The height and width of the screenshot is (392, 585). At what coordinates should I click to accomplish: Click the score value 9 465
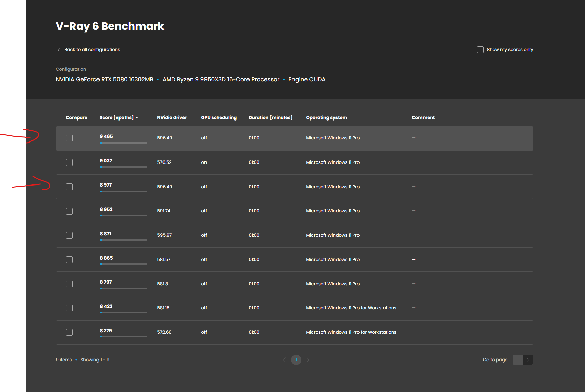click(106, 136)
